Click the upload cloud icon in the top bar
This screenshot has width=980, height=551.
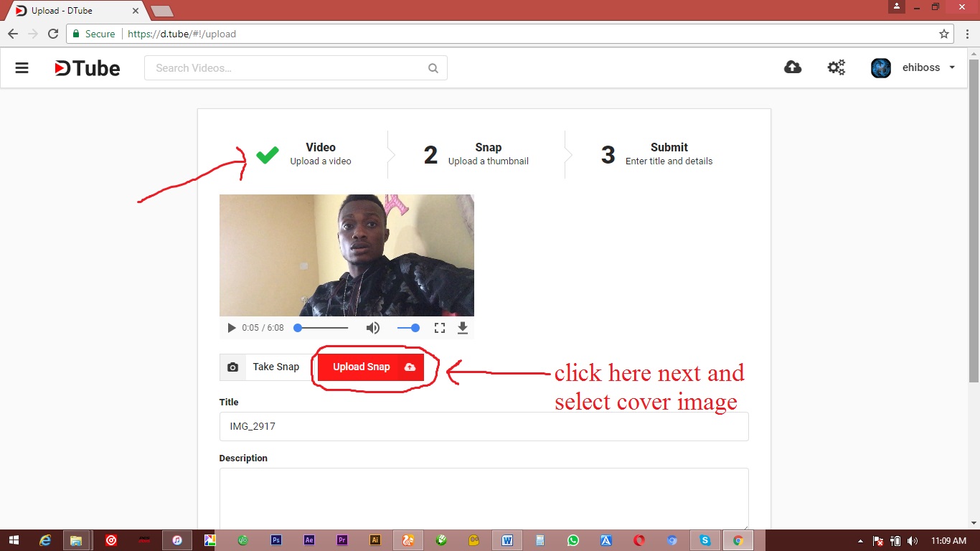[793, 67]
